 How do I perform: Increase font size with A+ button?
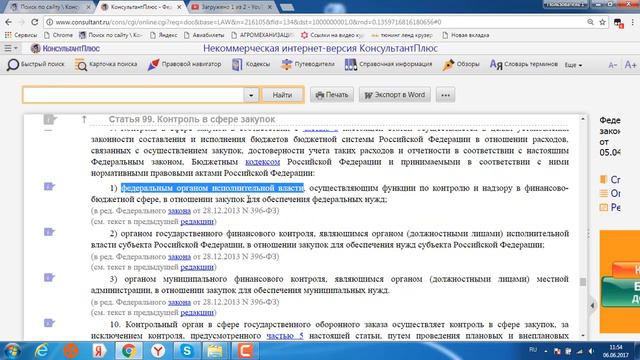coord(630,64)
